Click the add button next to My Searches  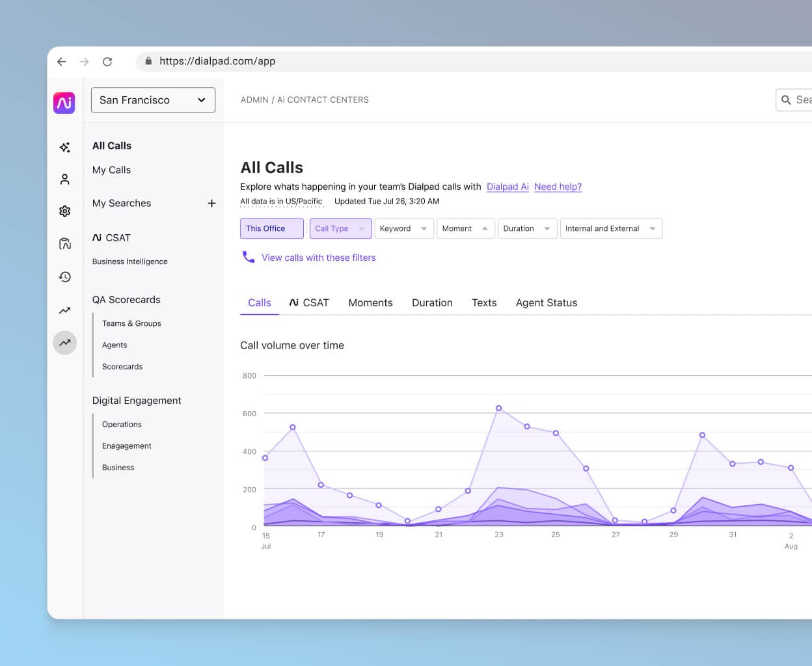[211, 203]
